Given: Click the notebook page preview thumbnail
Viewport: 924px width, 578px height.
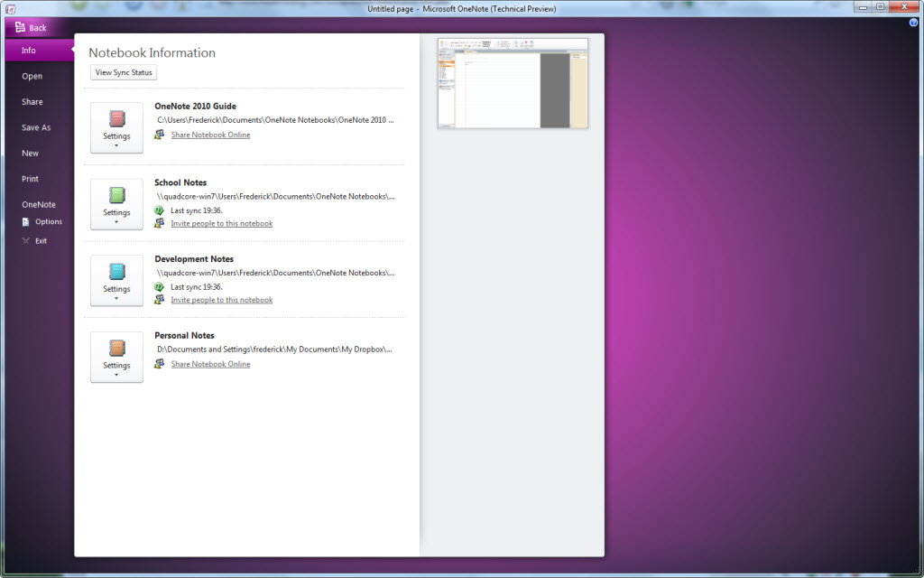Looking at the screenshot, I should coord(513,83).
